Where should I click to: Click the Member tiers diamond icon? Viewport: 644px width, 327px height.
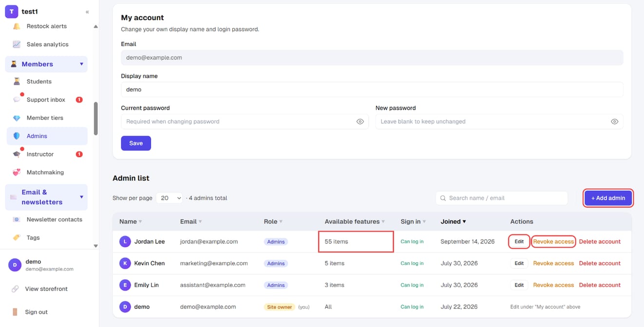[x=17, y=118]
